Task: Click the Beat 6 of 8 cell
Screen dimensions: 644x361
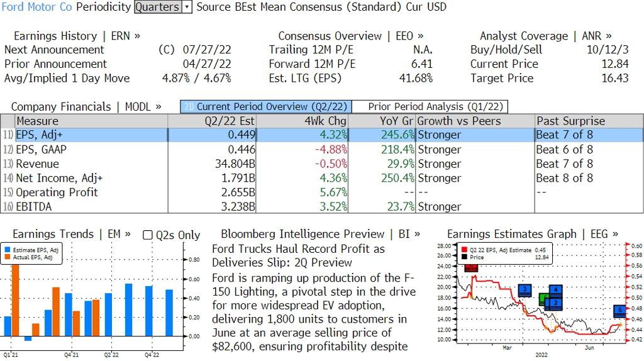Action: coord(564,150)
